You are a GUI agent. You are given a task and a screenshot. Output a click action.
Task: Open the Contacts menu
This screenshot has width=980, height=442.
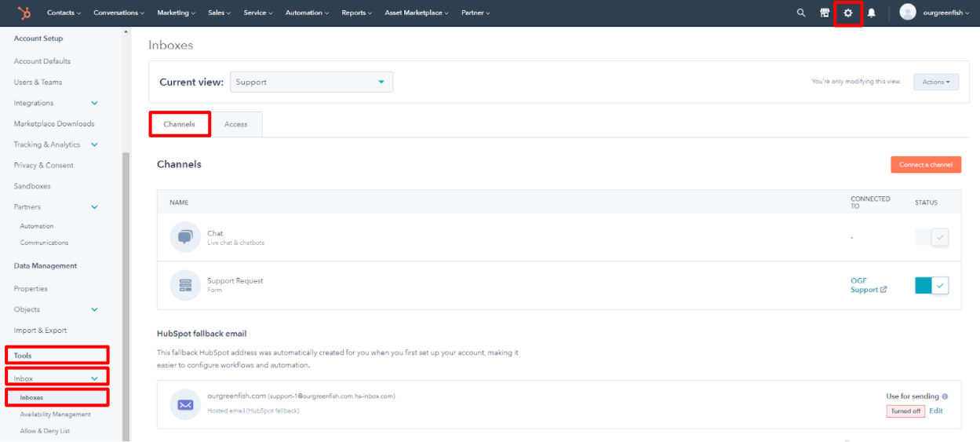point(64,13)
